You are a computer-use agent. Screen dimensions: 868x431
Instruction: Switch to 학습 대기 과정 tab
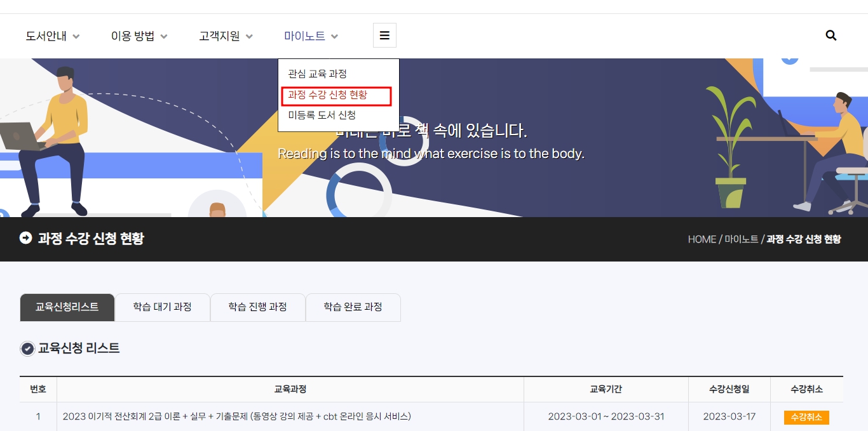[162, 307]
